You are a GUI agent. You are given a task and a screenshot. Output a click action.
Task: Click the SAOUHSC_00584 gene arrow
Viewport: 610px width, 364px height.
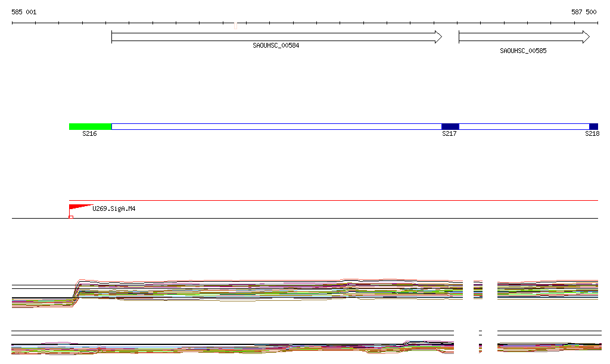pos(276,37)
